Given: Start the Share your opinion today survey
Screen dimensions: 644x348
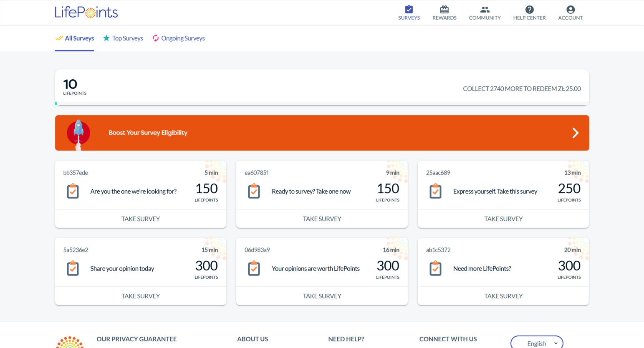Looking at the screenshot, I should (x=141, y=296).
